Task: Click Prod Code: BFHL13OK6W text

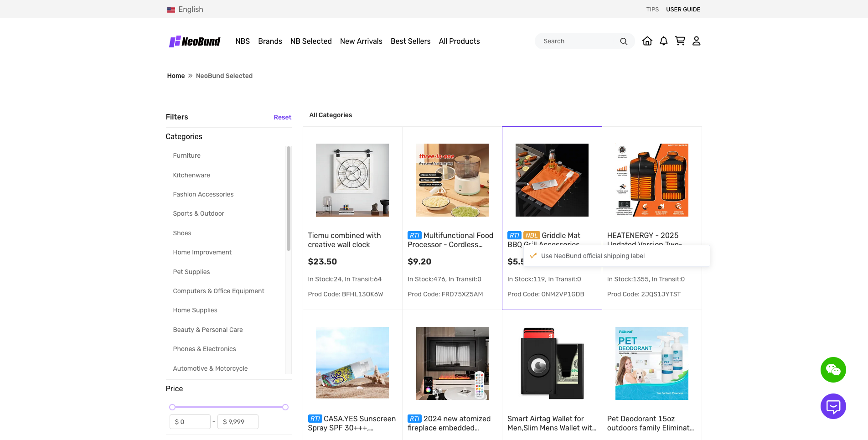Action: (x=346, y=294)
